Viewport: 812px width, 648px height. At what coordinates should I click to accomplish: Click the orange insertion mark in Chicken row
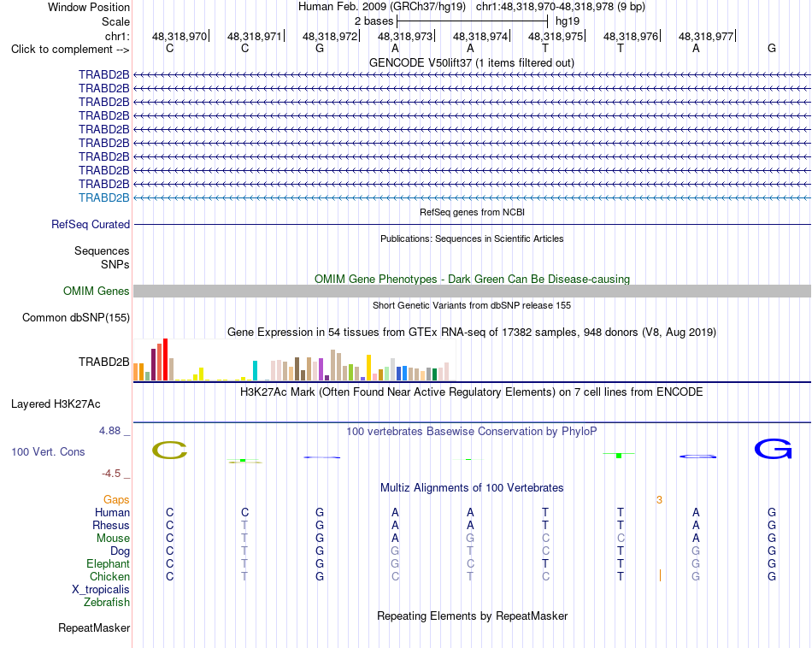pos(660,575)
